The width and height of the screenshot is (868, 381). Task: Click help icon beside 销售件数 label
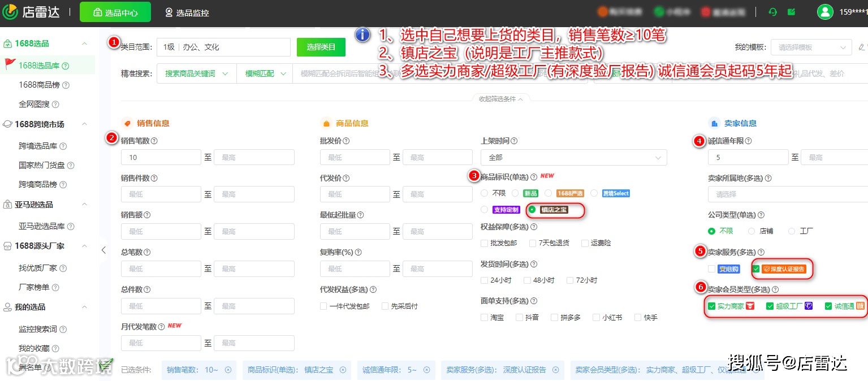click(x=154, y=178)
